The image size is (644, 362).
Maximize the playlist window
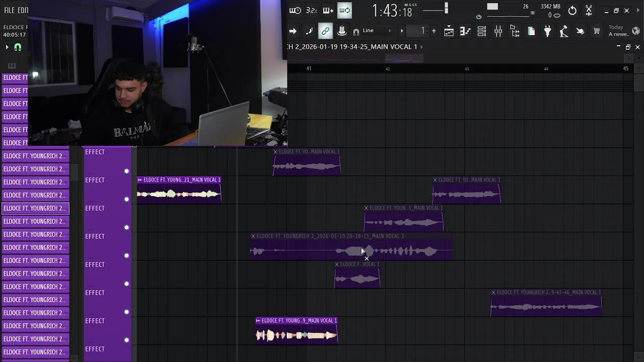click(628, 47)
